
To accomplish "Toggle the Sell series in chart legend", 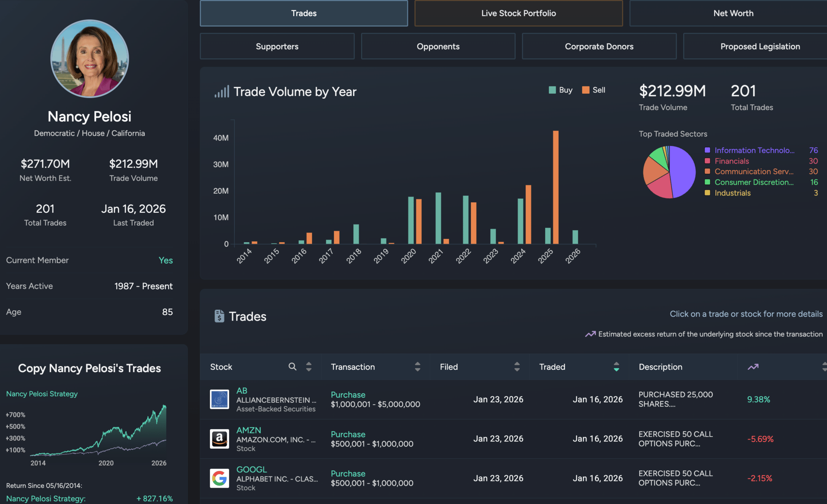I will (x=594, y=90).
